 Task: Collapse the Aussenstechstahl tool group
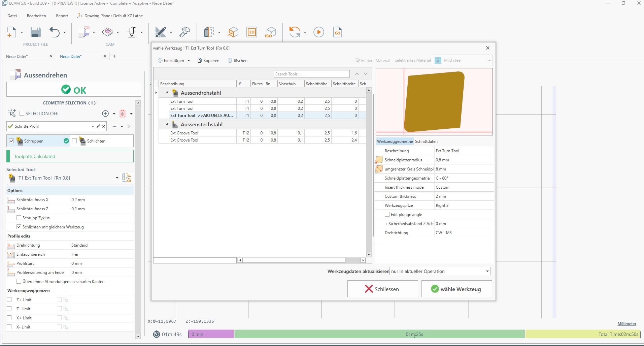167,125
